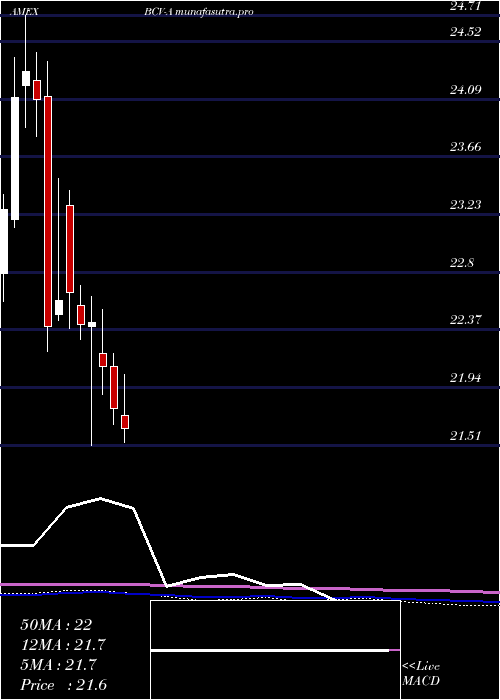Select the tall white candle crossing 24.09

pos(15,158)
